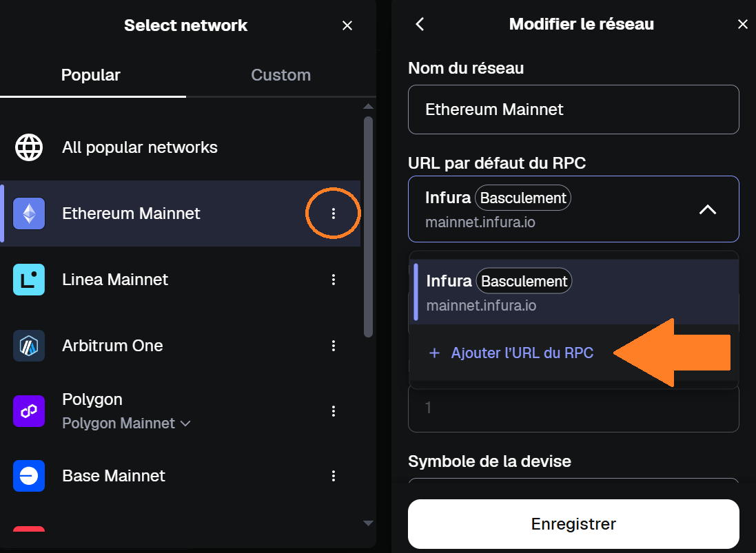Image resolution: width=756 pixels, height=553 pixels.
Task: Select the Ethereum Mainnet network icon
Action: tap(28, 213)
